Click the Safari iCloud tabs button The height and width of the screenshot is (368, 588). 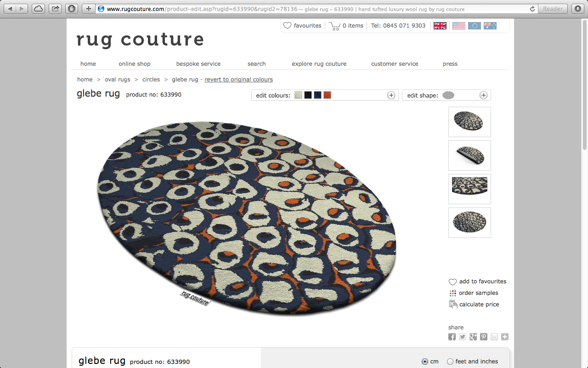point(38,9)
